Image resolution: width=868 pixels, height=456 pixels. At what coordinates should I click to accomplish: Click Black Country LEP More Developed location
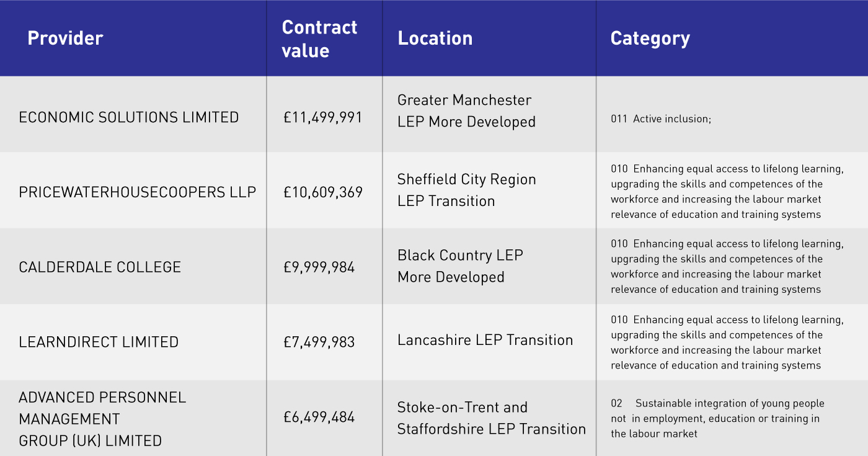tap(460, 266)
